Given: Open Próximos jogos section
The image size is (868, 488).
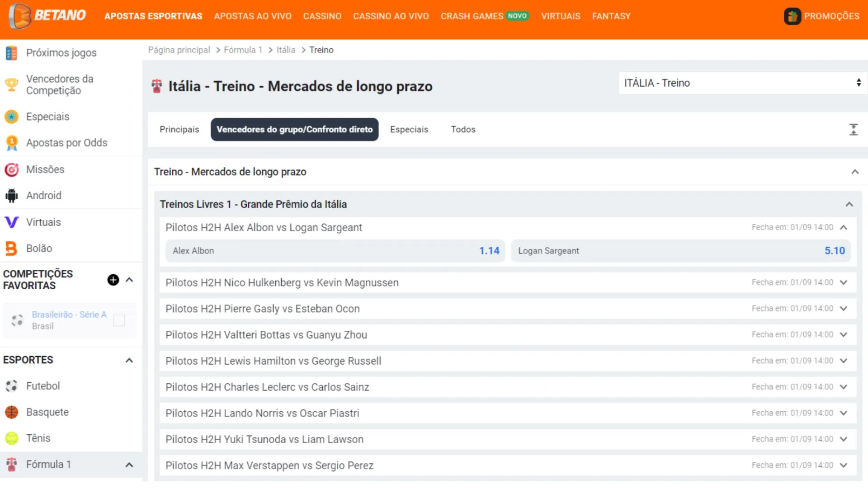Looking at the screenshot, I should [61, 52].
